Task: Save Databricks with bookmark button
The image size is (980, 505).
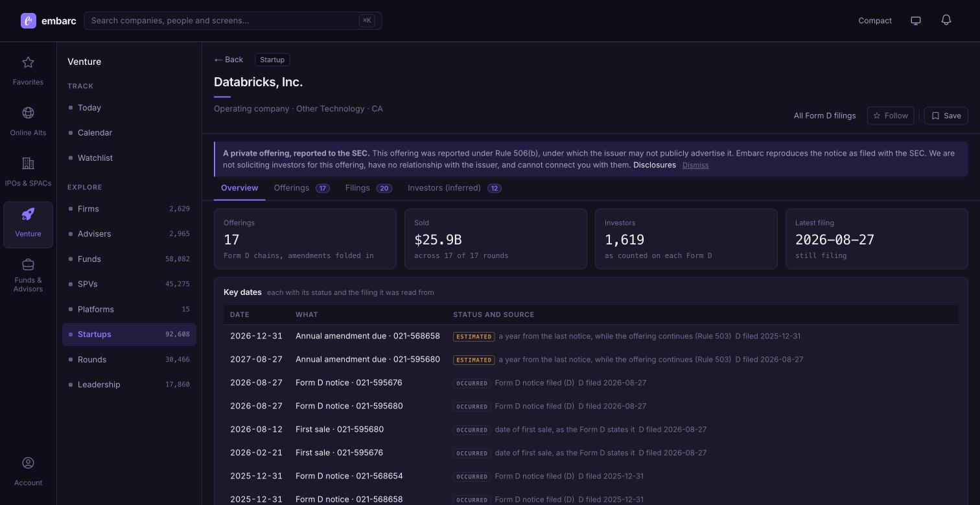Action: point(946,115)
